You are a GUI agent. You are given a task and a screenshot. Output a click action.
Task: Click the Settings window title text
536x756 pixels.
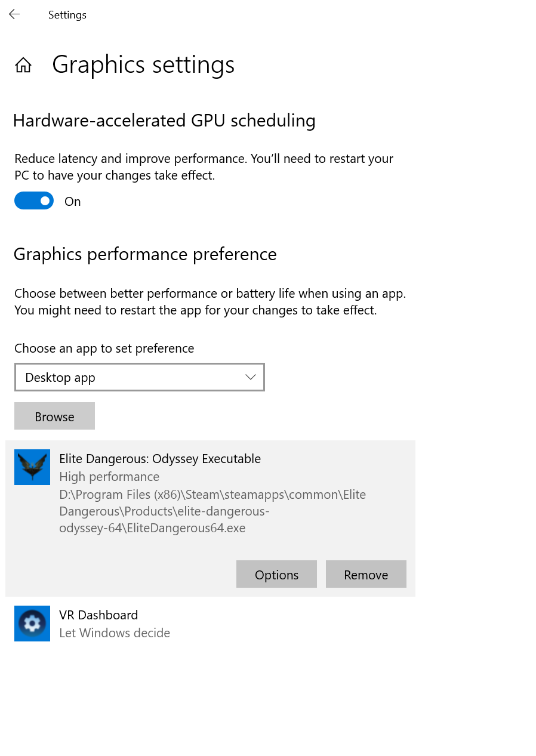67,15
